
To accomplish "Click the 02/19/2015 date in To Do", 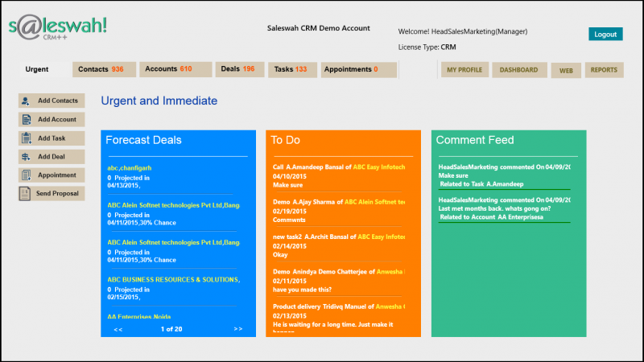I will click(290, 212).
